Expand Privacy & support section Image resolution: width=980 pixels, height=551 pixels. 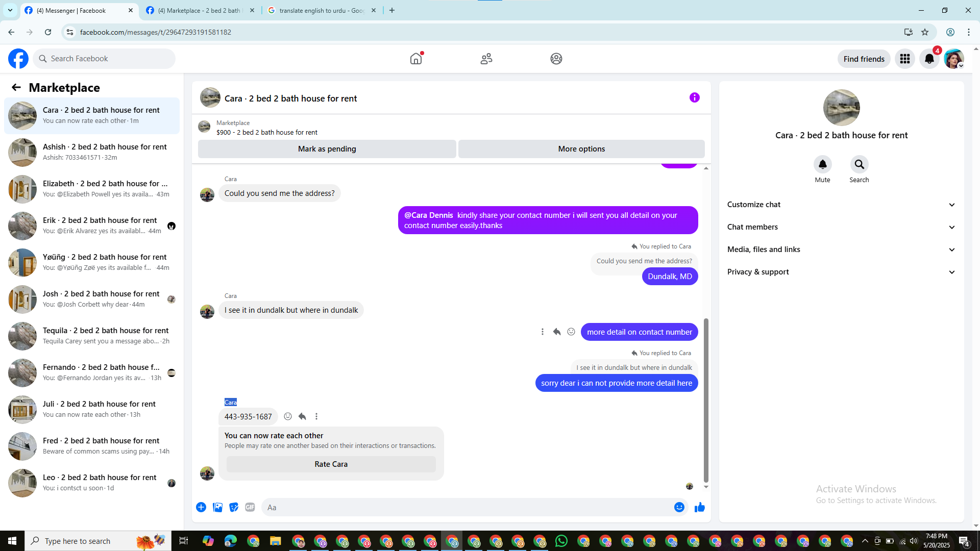point(841,272)
